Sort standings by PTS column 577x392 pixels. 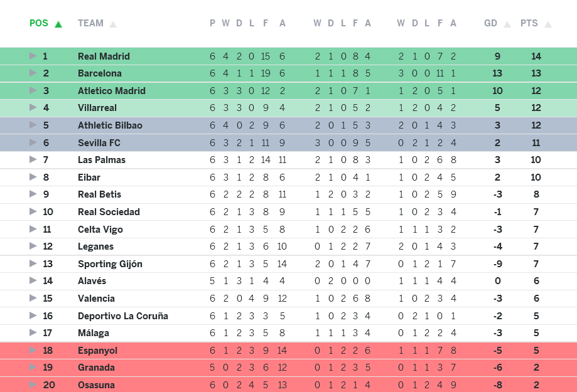pos(529,23)
